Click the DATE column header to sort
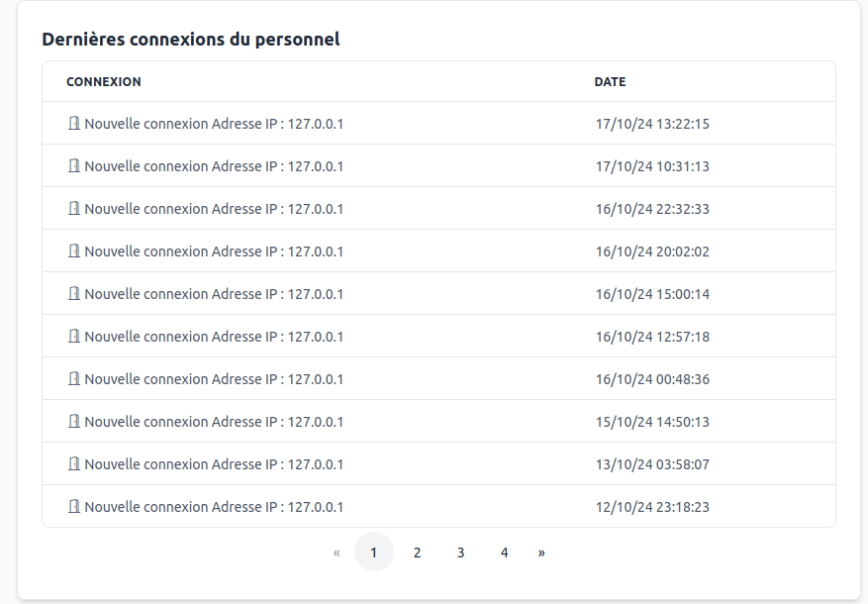The height and width of the screenshot is (604, 868). coord(611,81)
